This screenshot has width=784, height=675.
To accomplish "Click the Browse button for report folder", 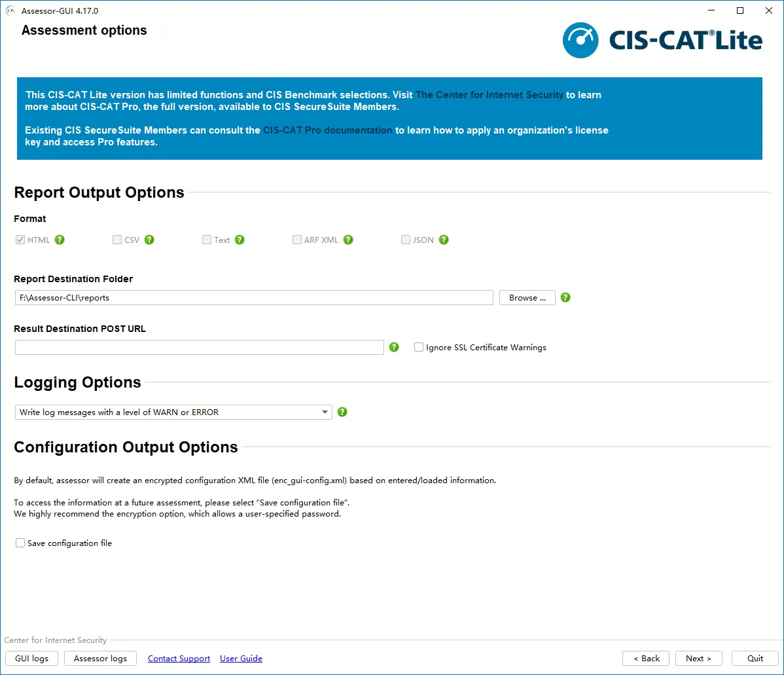I will click(527, 297).
